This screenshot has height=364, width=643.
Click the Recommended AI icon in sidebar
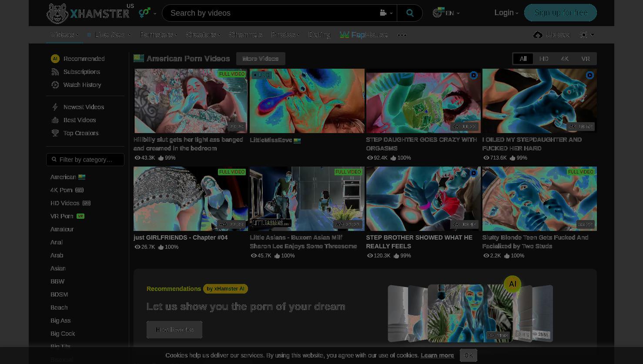tap(55, 59)
